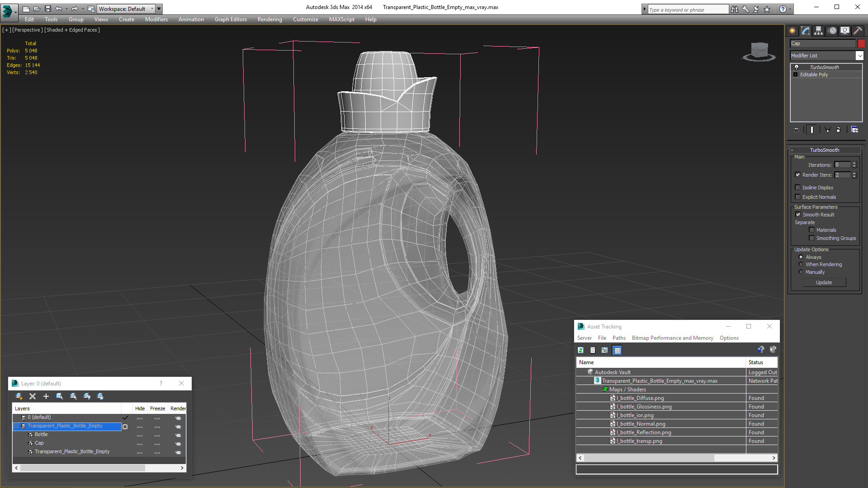Open the Rendering menu

click(269, 19)
